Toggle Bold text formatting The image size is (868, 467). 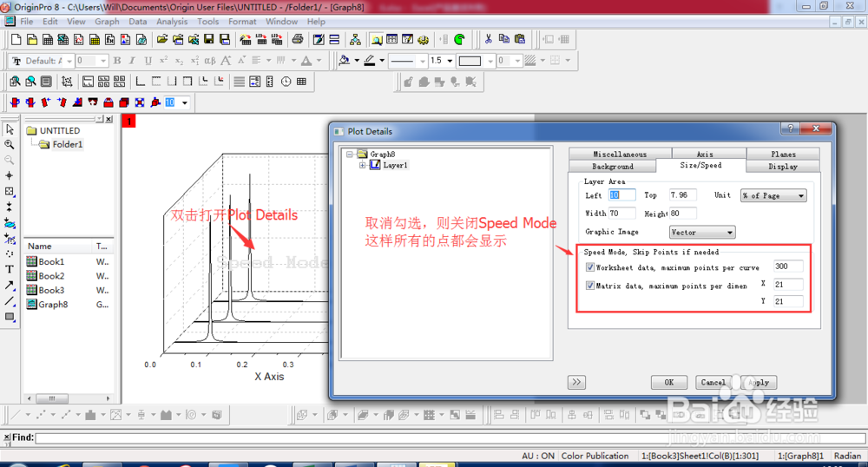[117, 61]
